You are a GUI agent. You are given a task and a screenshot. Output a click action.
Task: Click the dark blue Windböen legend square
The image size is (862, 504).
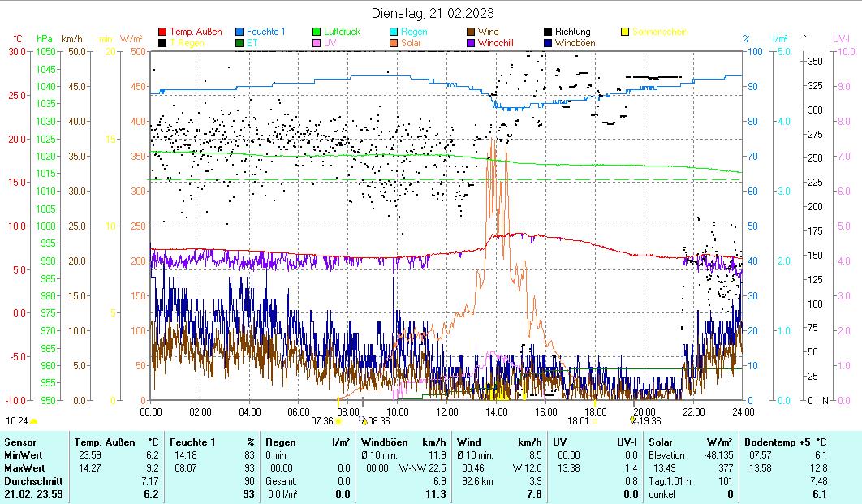548,42
